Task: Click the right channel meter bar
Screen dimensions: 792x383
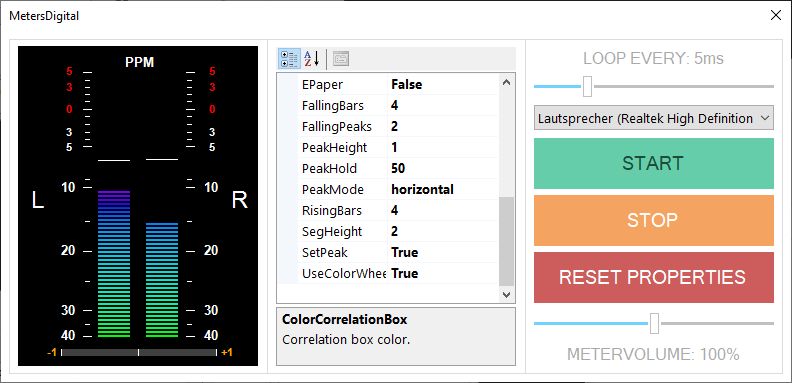Action: pos(162,280)
